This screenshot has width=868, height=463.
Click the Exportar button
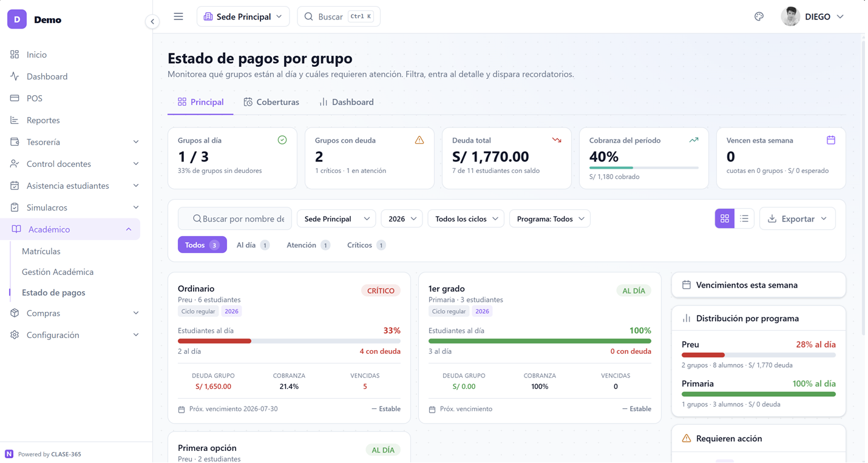click(x=798, y=218)
